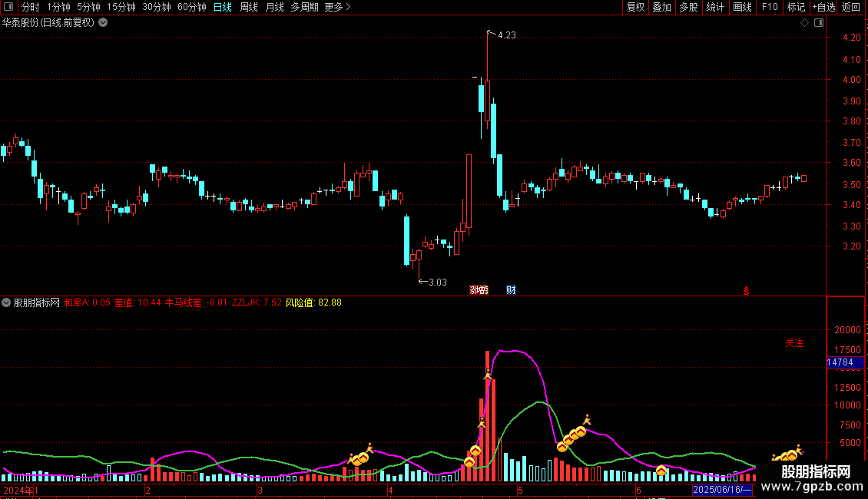Click the ZZLJK: 7.52 value
This screenshot has height=499, width=868.
(x=257, y=302)
